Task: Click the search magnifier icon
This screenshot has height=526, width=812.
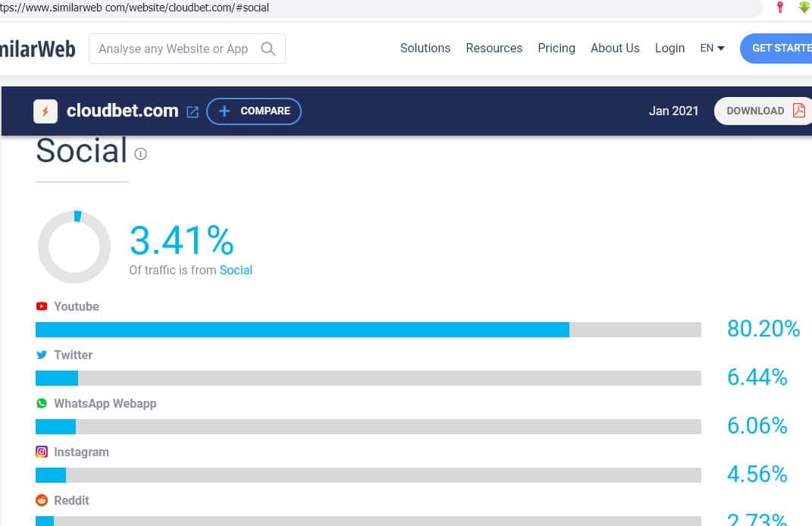Action: (x=268, y=49)
